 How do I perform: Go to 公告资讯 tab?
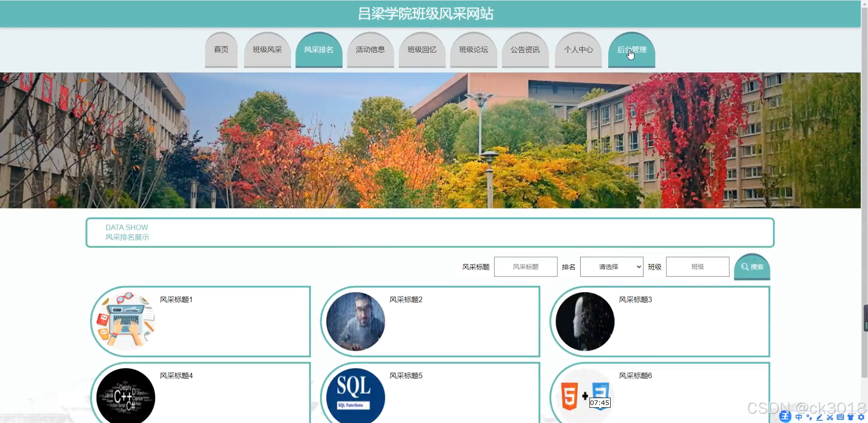525,50
